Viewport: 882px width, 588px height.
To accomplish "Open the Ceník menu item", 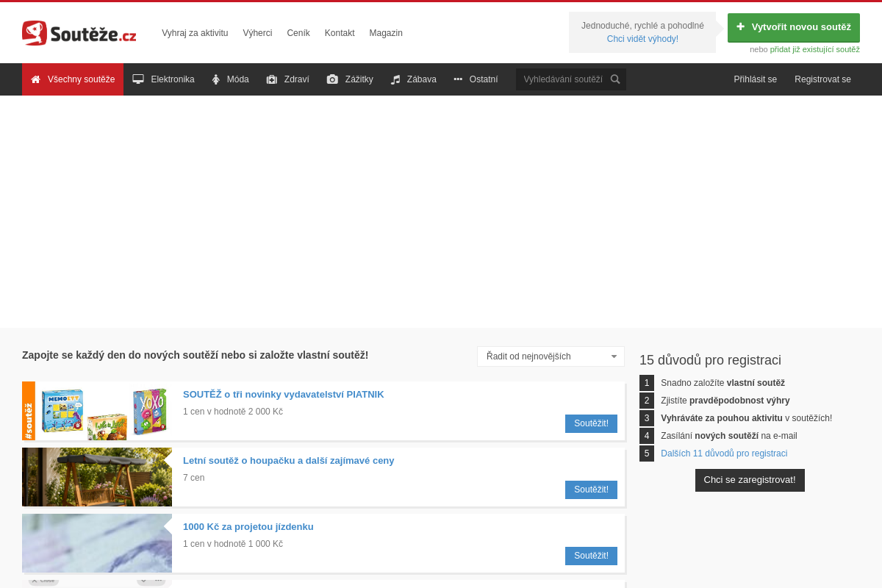I will pyautogui.click(x=298, y=33).
